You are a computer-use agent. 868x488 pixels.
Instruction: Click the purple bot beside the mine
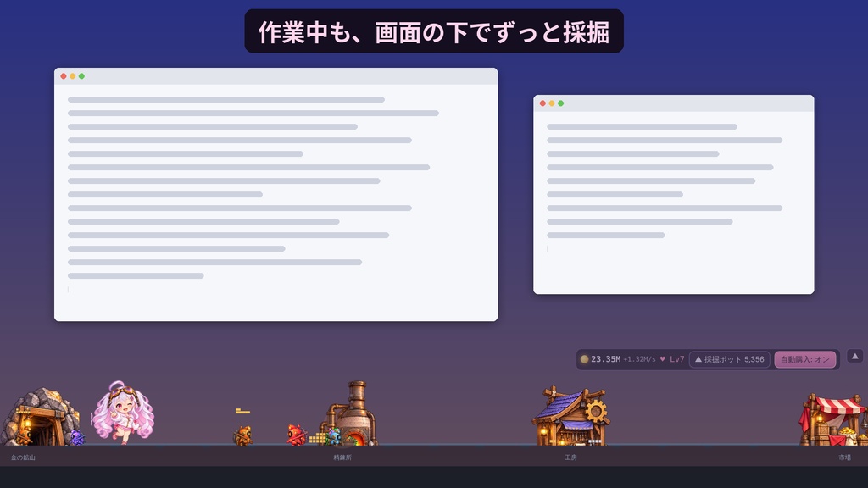77,438
